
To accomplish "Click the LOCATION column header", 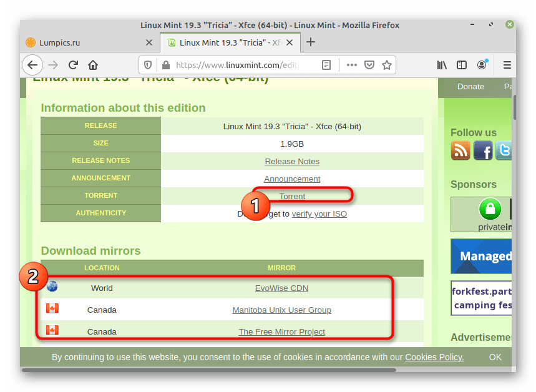I will click(x=102, y=268).
